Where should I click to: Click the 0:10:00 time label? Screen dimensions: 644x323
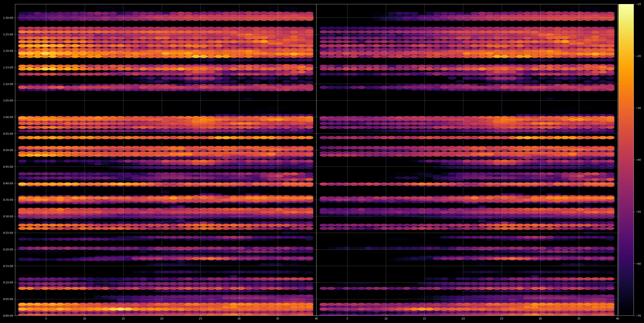tap(8, 283)
